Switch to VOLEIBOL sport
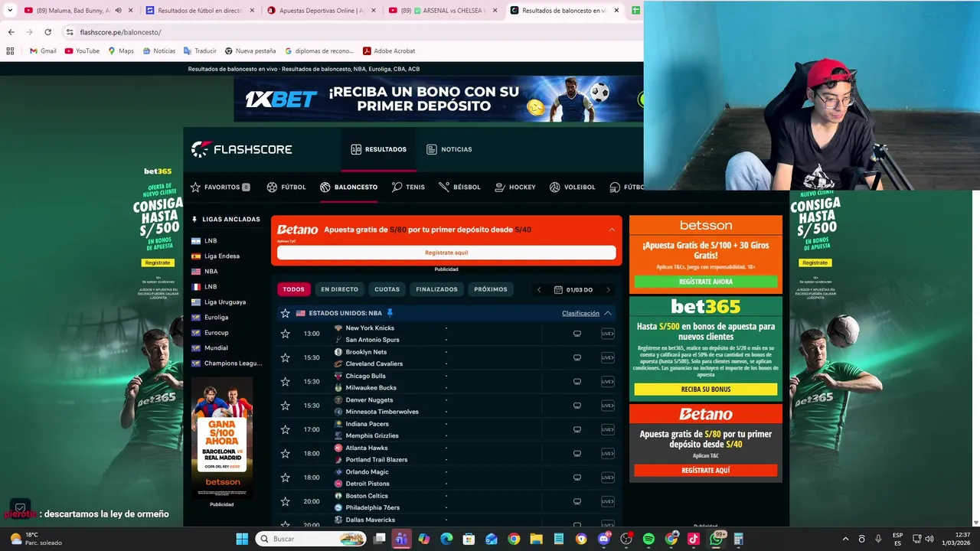The image size is (980, 551). (x=572, y=187)
